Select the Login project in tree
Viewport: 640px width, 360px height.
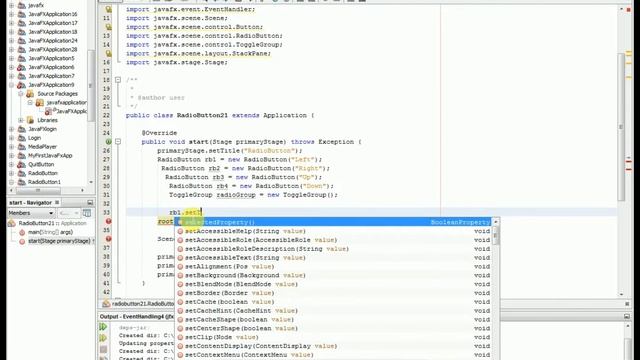[34, 138]
